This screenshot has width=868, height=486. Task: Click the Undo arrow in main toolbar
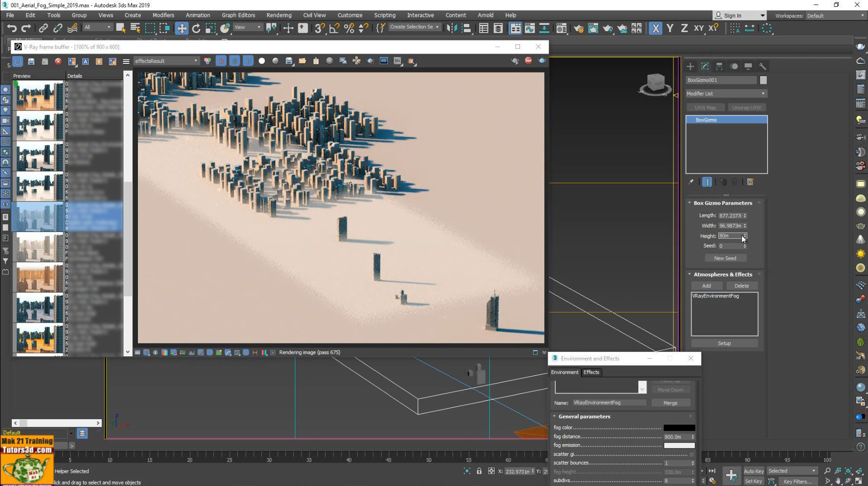[x=12, y=28]
